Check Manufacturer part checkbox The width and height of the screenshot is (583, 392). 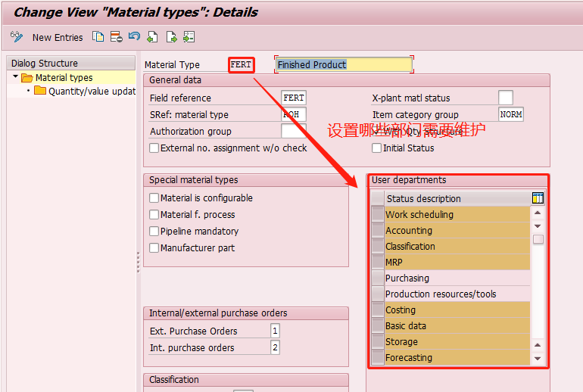[154, 247]
